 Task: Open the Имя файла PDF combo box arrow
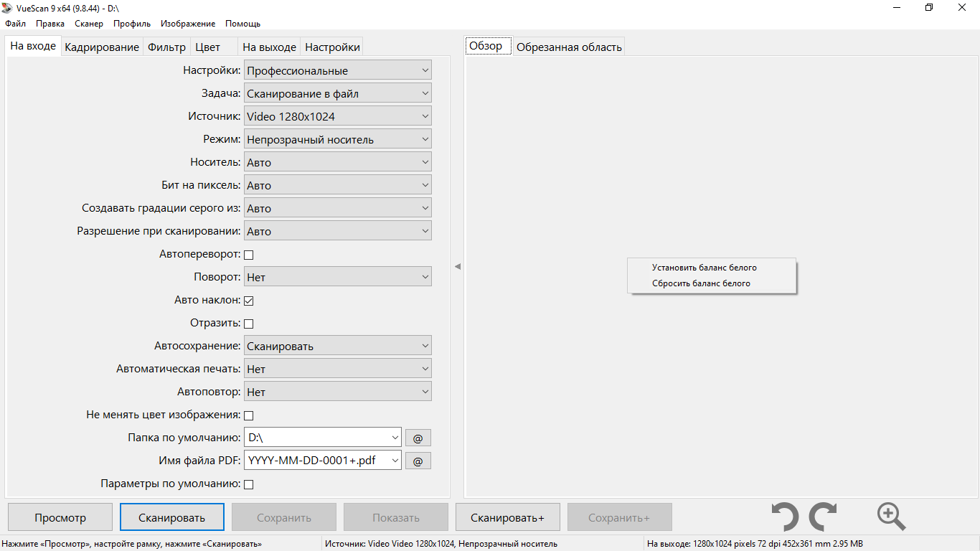(x=395, y=460)
